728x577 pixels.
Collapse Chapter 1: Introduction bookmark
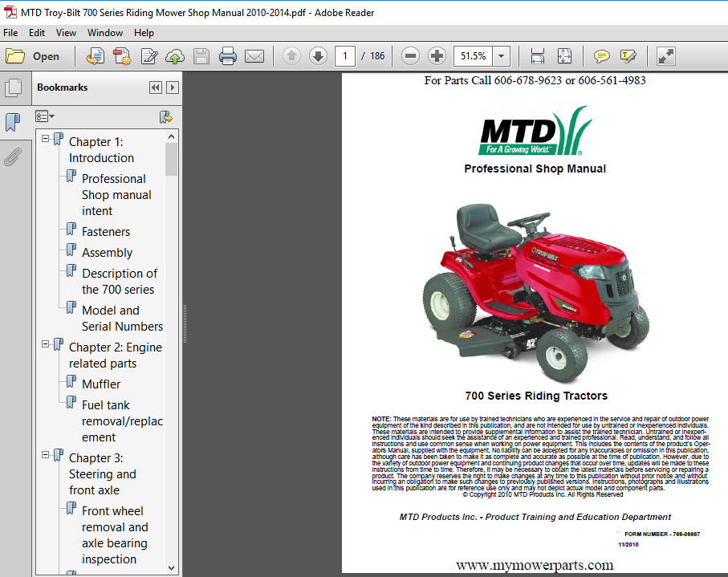tap(46, 138)
